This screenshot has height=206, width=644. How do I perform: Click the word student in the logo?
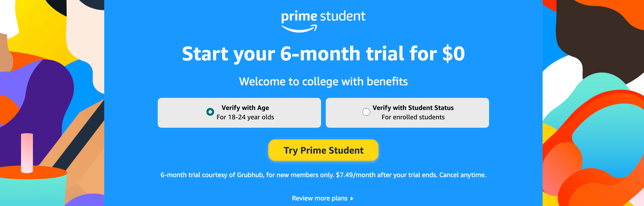point(343,16)
